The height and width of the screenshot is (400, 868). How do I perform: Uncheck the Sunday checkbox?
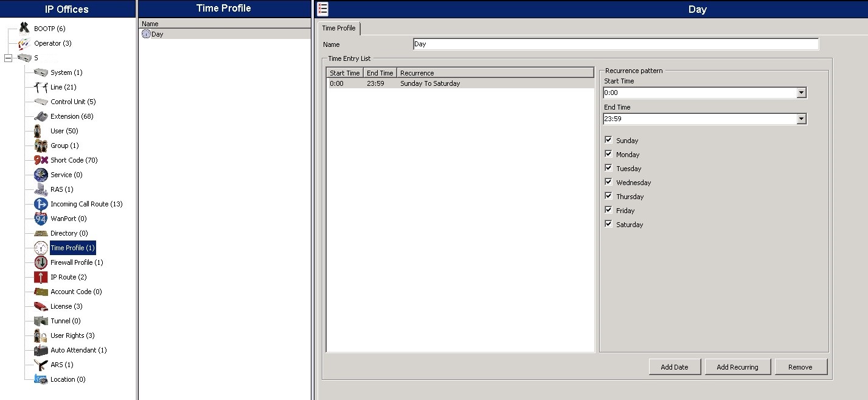(x=608, y=140)
